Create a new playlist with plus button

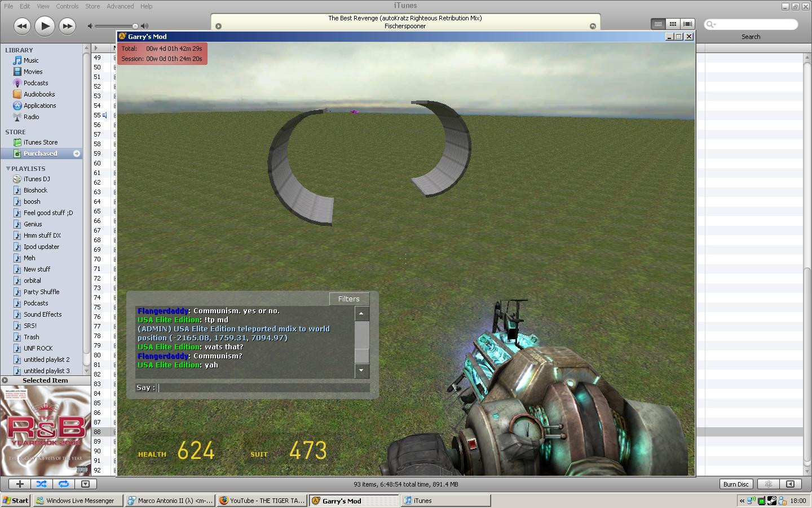20,484
